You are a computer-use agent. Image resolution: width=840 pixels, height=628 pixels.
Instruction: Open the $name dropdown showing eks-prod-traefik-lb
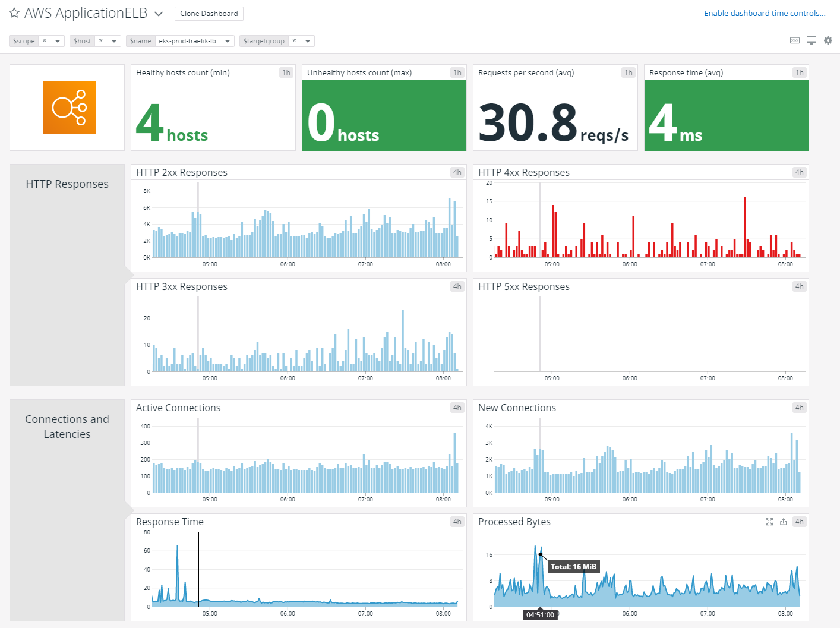pyautogui.click(x=228, y=40)
